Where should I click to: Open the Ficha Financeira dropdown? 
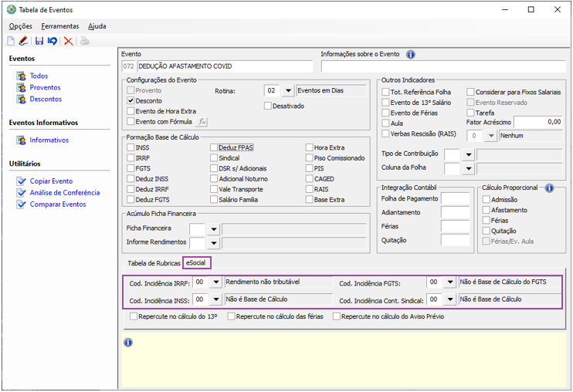click(x=214, y=229)
